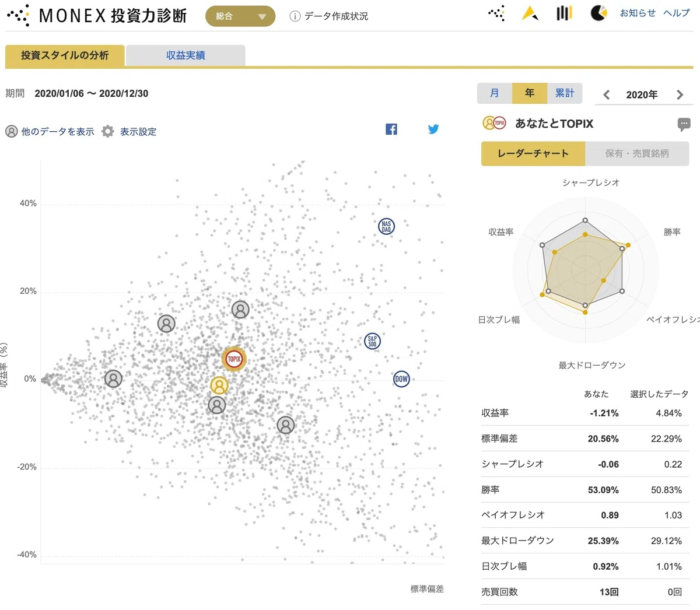
Task: Click the period text 2020/01/06 ～ 2020/12/30
Action: [92, 93]
